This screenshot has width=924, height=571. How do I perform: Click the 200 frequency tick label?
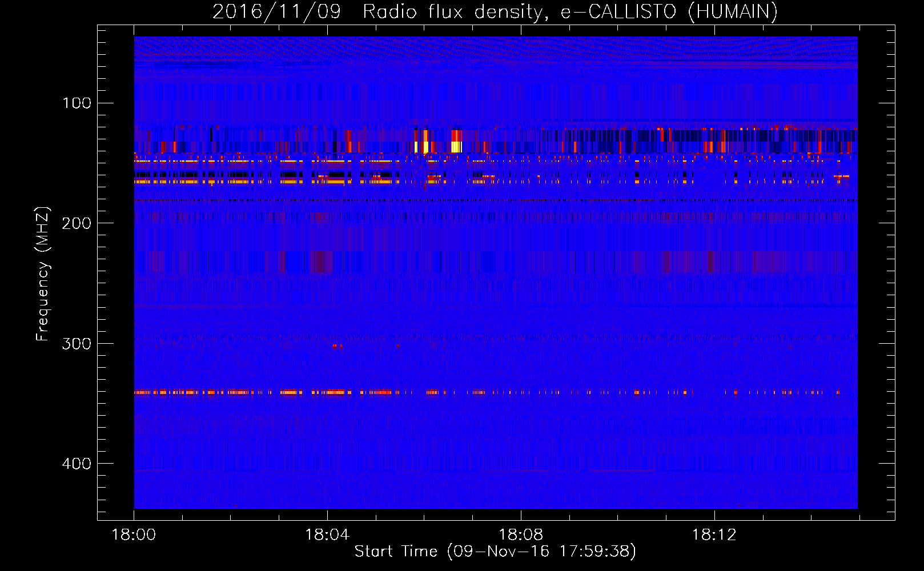[x=77, y=223]
